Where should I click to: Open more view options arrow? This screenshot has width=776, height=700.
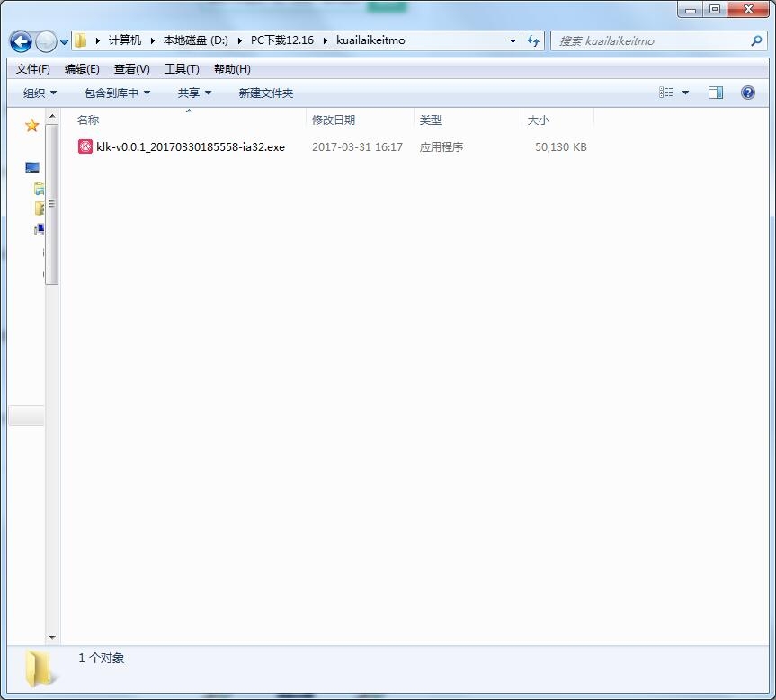685,93
